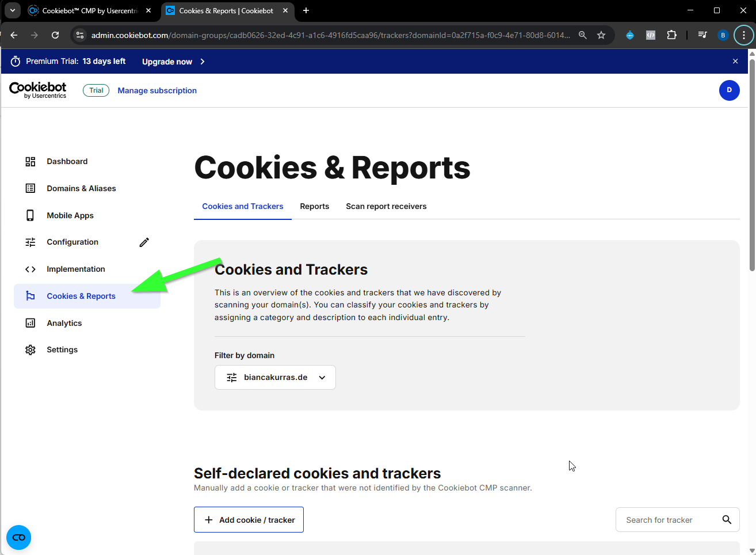The image size is (756, 555).
Task: Open new browser tab with plus button
Action: [x=306, y=10]
